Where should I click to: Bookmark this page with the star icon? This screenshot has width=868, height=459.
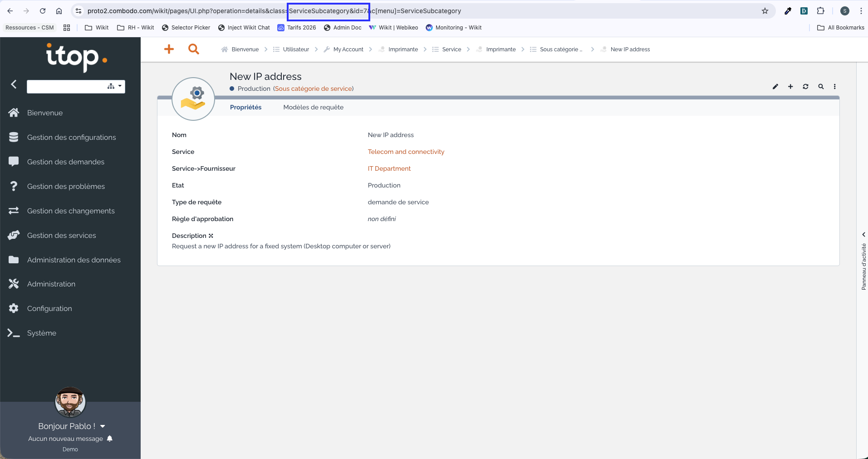[x=765, y=11]
